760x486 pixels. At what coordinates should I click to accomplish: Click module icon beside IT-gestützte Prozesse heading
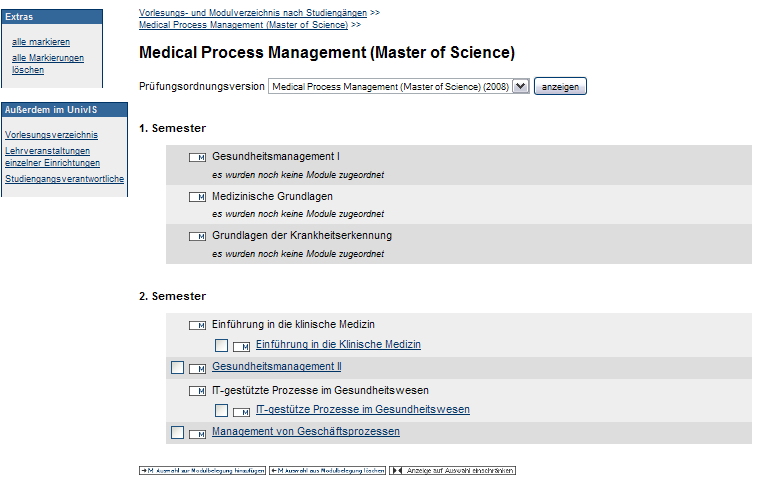(197, 391)
